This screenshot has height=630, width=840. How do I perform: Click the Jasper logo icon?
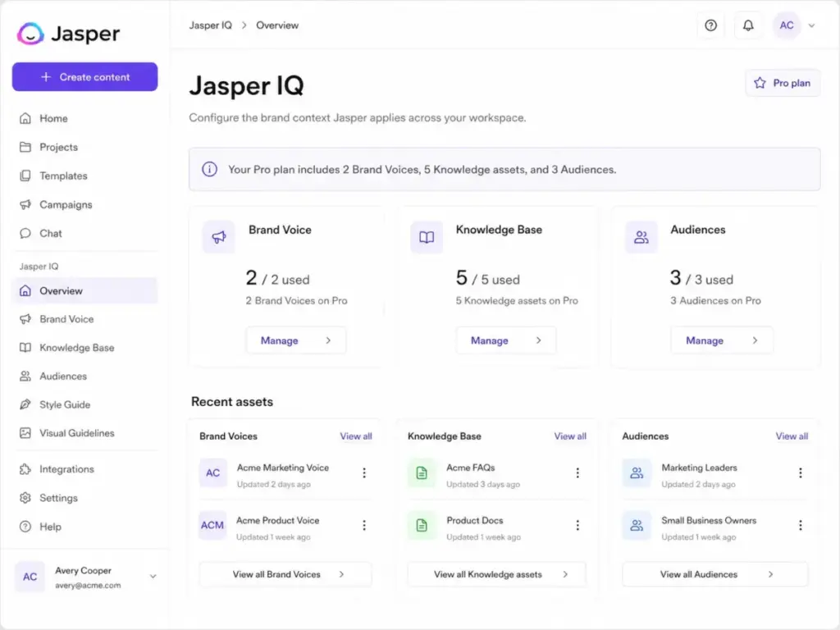(30, 34)
